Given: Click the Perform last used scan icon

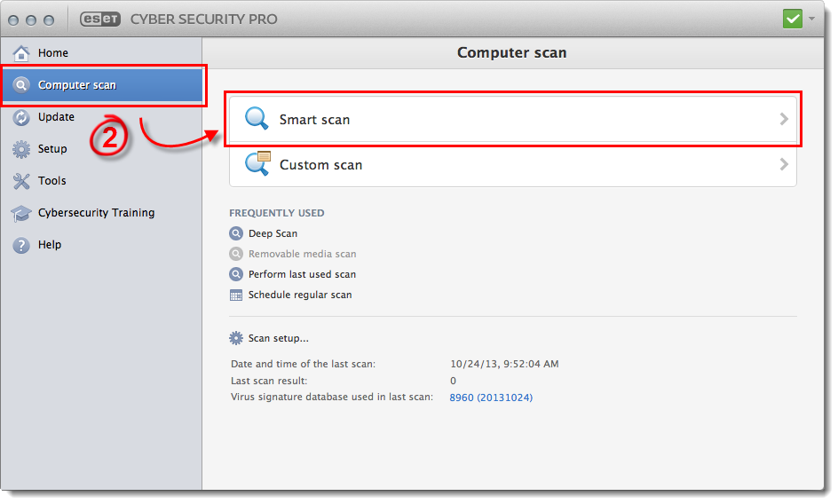Looking at the screenshot, I should click(236, 274).
